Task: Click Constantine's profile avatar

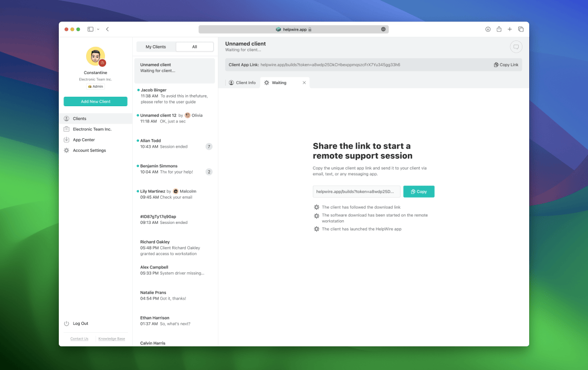Action: [x=95, y=56]
